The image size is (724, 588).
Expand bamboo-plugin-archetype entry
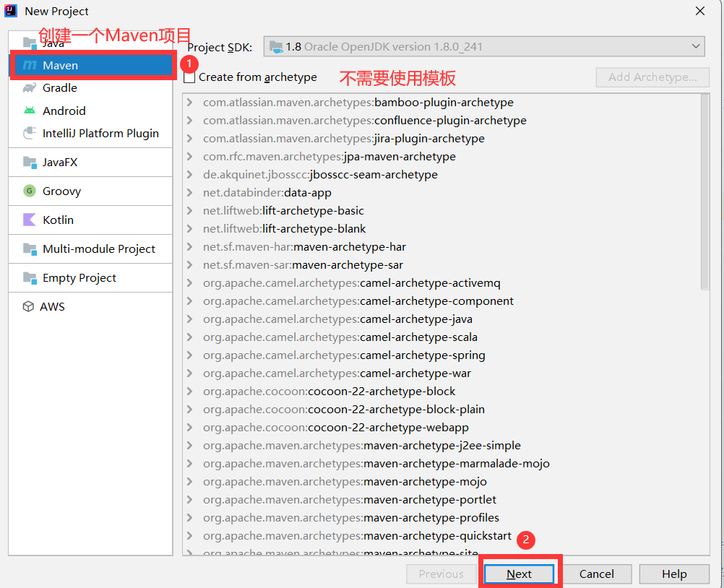point(189,102)
